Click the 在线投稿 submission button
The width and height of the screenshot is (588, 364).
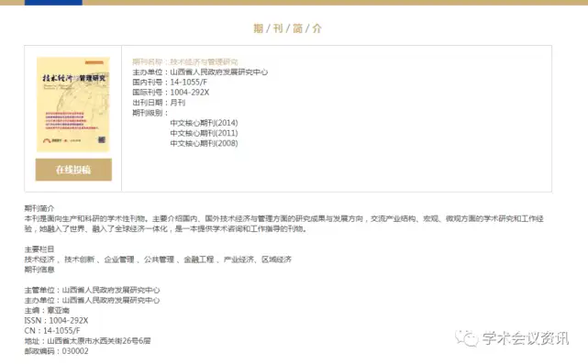[73, 170]
